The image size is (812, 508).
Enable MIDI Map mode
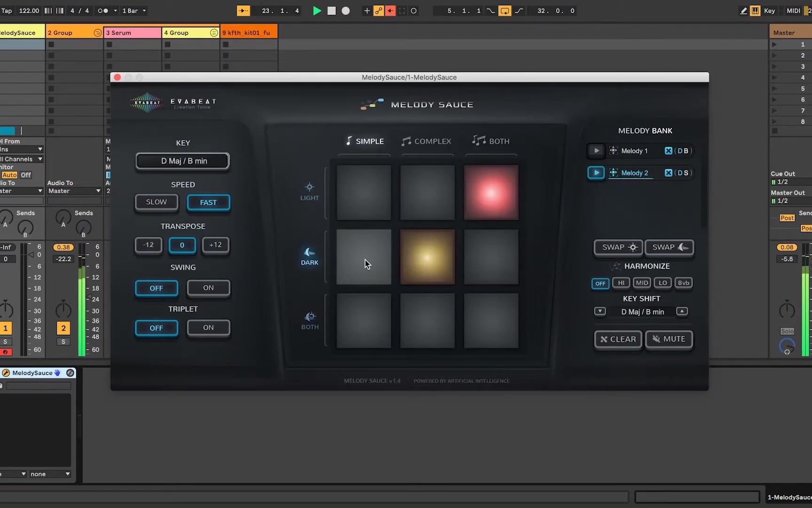tap(794, 11)
